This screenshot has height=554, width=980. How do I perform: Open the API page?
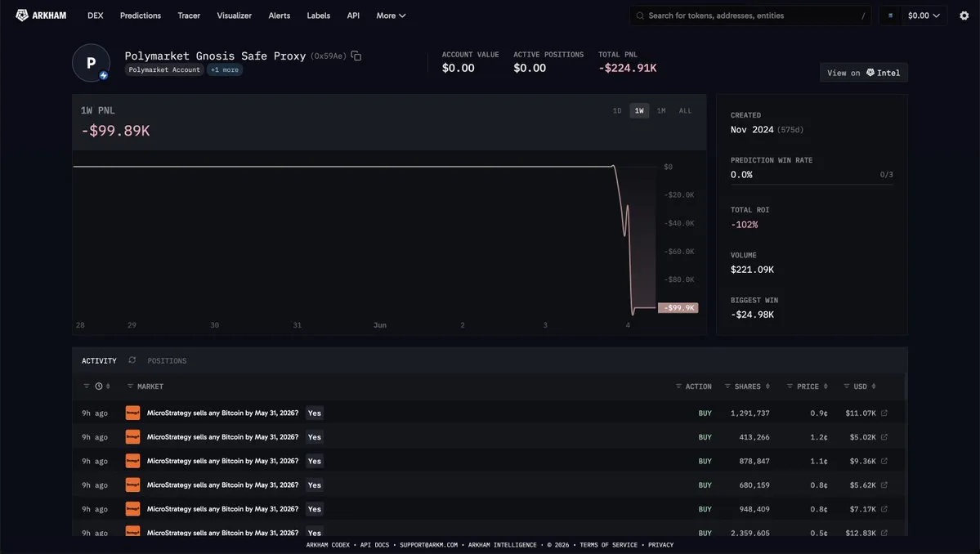coord(353,16)
